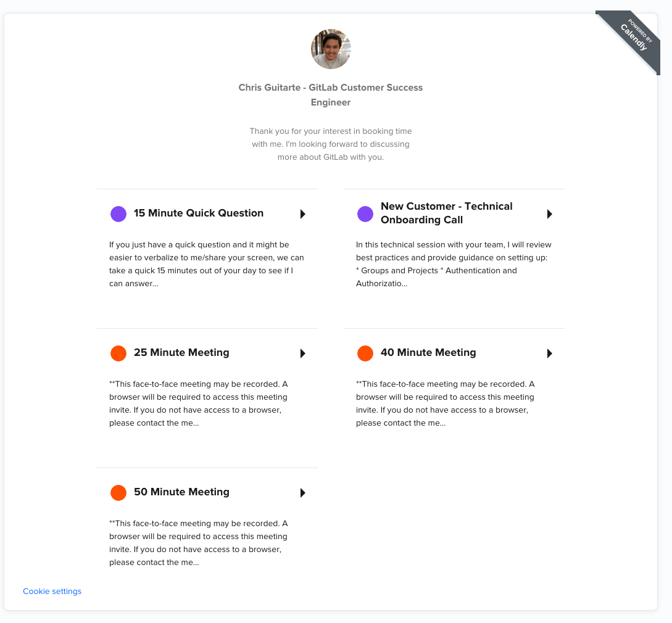This screenshot has height=623, width=672.
Task: Select the 15 Minute Quick Question heading
Action: click(x=199, y=213)
